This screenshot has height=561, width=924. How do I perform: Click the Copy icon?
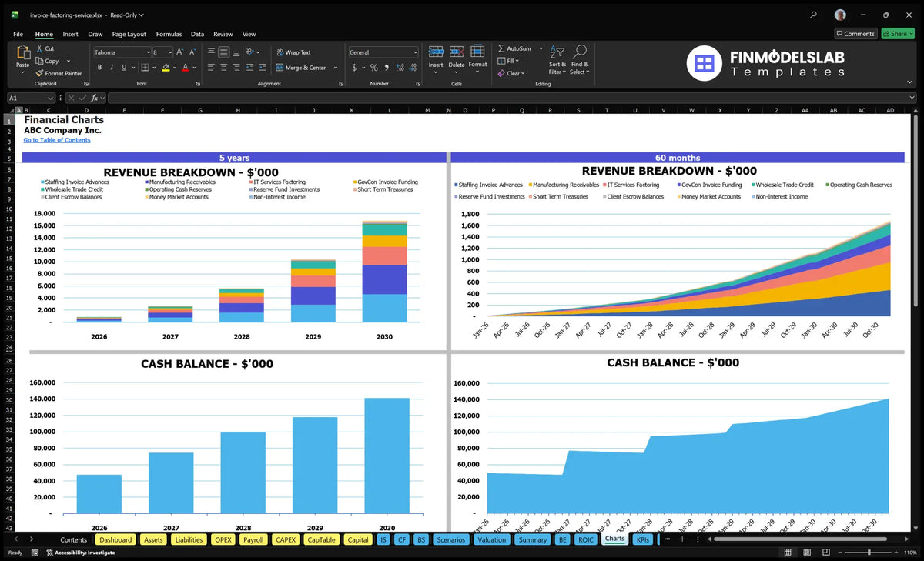[x=39, y=61]
